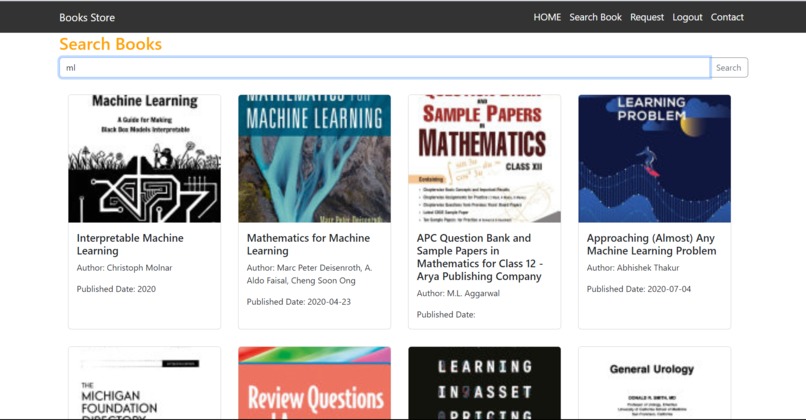This screenshot has height=420, width=806.
Task: Click 'Published Date: 2020-04-23' text
Action: (x=299, y=302)
